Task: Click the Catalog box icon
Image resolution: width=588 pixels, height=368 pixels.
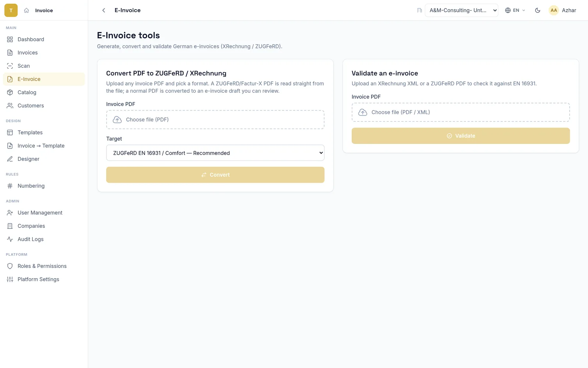Action: coord(10,92)
